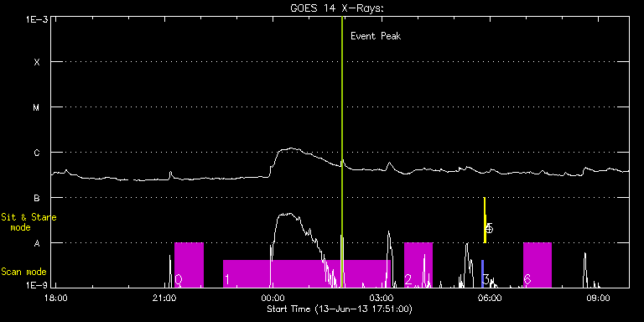Click the "18:00" time axis label
644x322 pixels.
tap(56, 298)
